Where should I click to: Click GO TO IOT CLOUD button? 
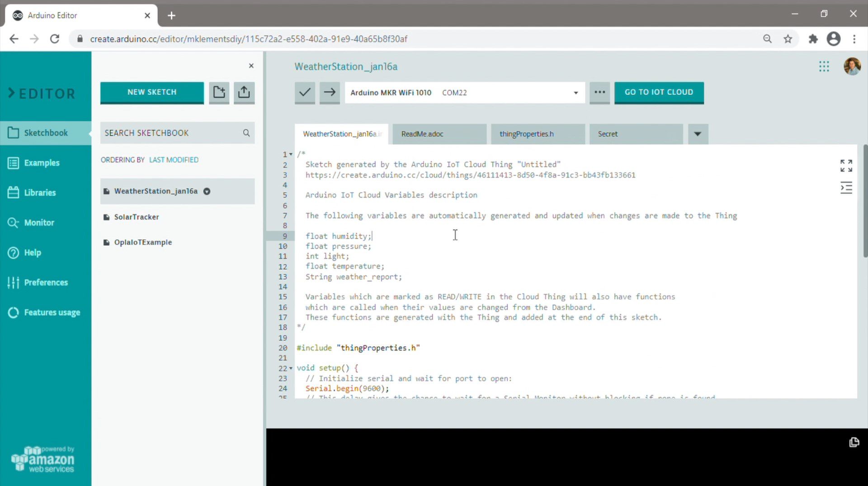pos(659,92)
